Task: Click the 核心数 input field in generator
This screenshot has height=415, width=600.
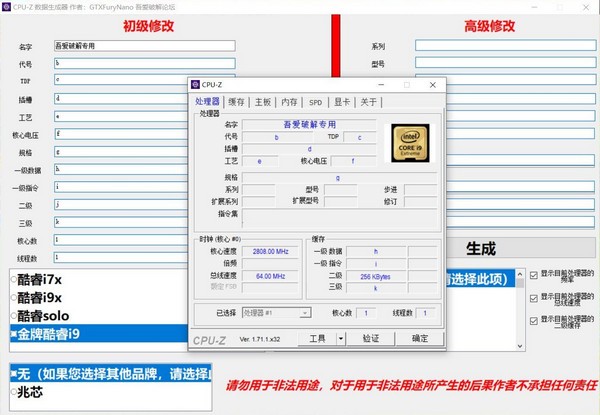Action: pos(121,239)
